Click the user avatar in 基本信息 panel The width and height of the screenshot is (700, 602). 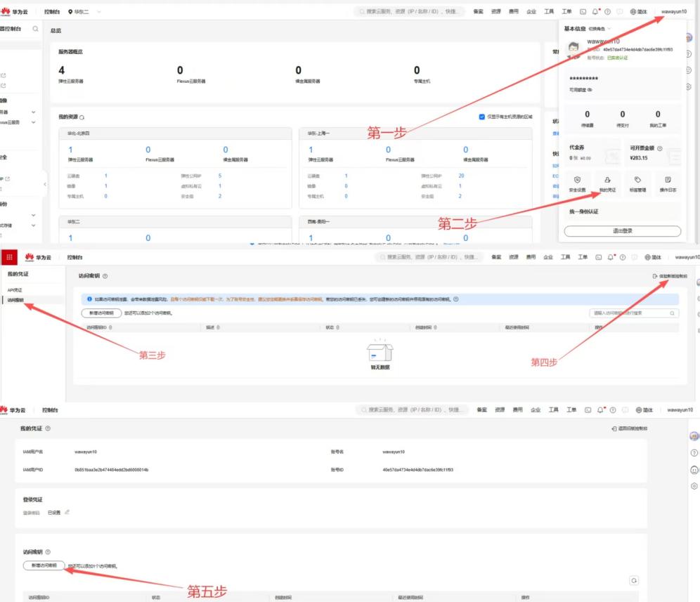[573, 47]
